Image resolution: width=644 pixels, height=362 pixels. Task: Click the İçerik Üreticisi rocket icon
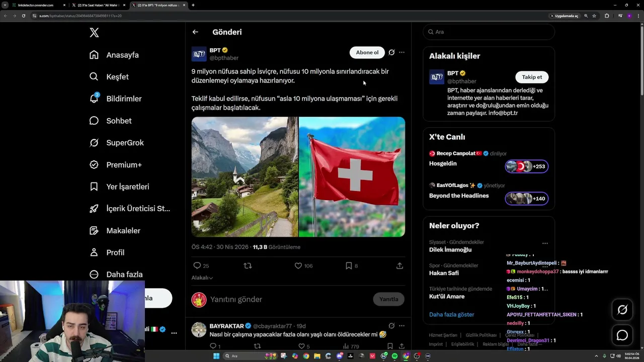(94, 209)
